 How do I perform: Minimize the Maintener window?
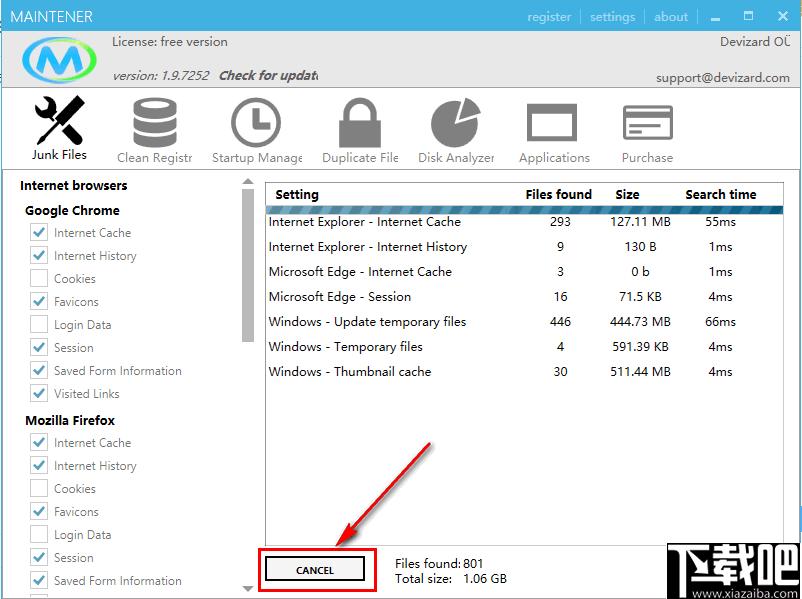click(716, 17)
